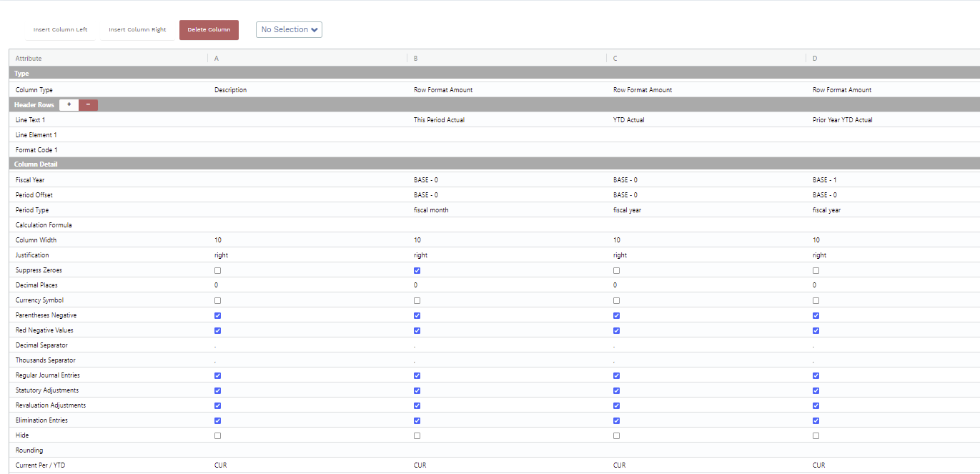Toggle Hide checkbox for column D
The image size is (980, 474).
pyautogui.click(x=816, y=435)
